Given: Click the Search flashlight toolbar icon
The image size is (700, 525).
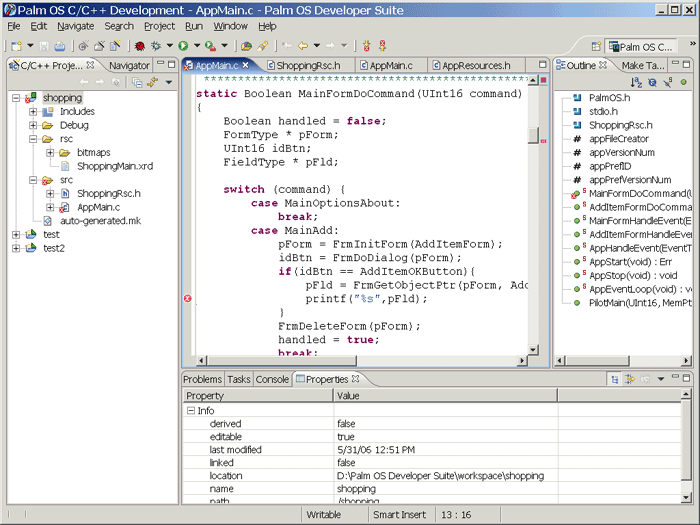Looking at the screenshot, I should click(x=262, y=46).
